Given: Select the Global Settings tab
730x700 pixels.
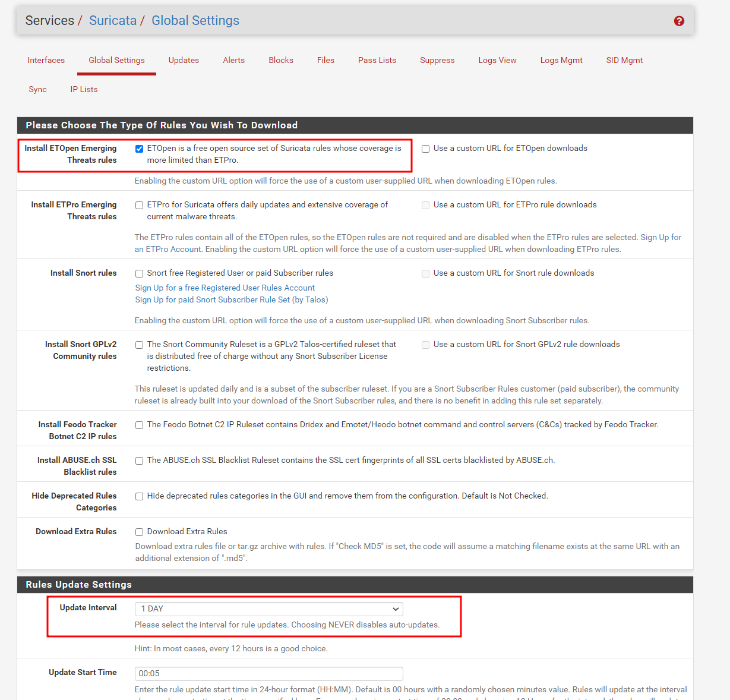Looking at the screenshot, I should [x=116, y=60].
